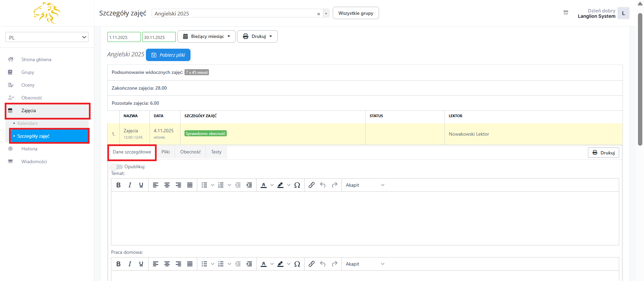
Task: Click Bold in the Temat editor toolbar
Action: click(118, 185)
